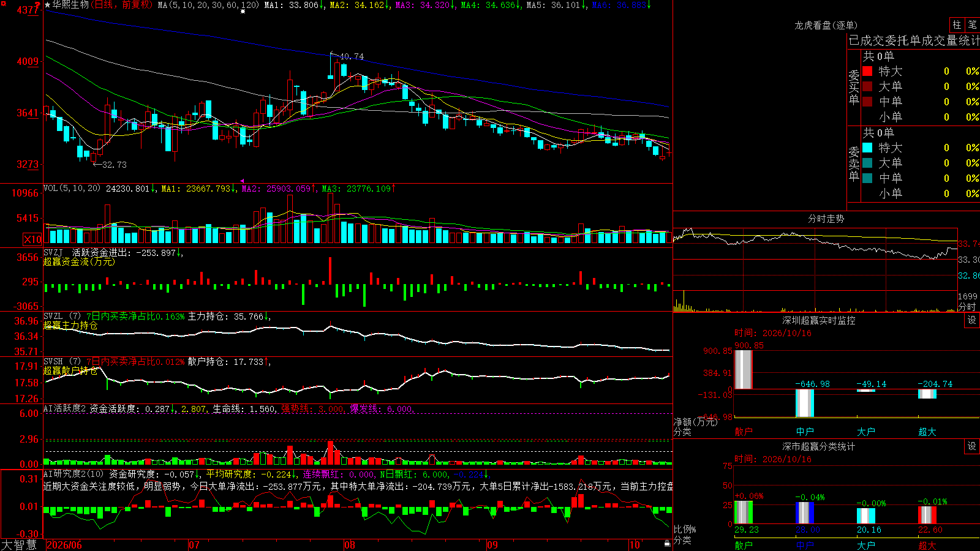Click the 分时走势 panel title

coord(826,219)
